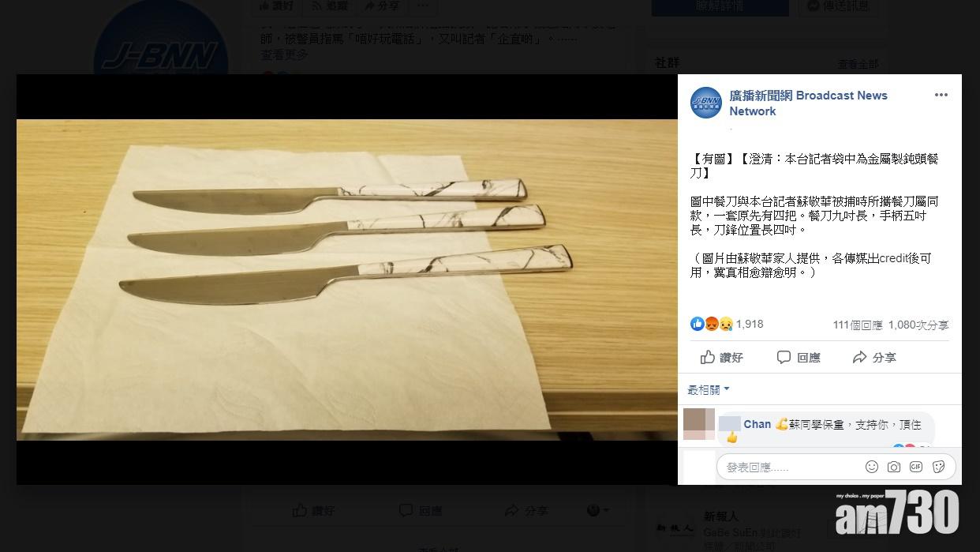Click the 回應 comment bubble icon

coord(784,357)
